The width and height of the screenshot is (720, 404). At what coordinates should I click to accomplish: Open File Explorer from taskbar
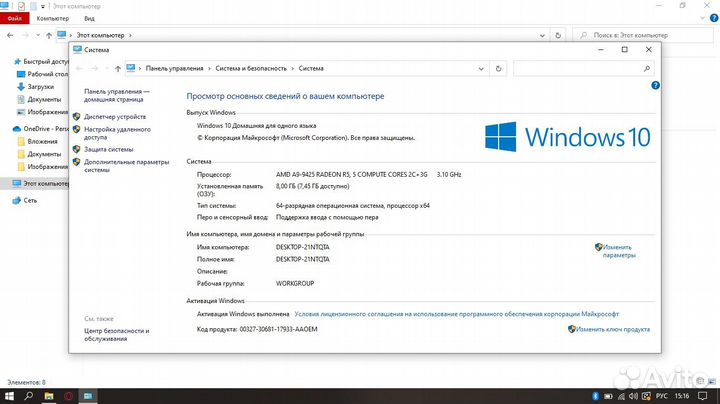[49, 396]
